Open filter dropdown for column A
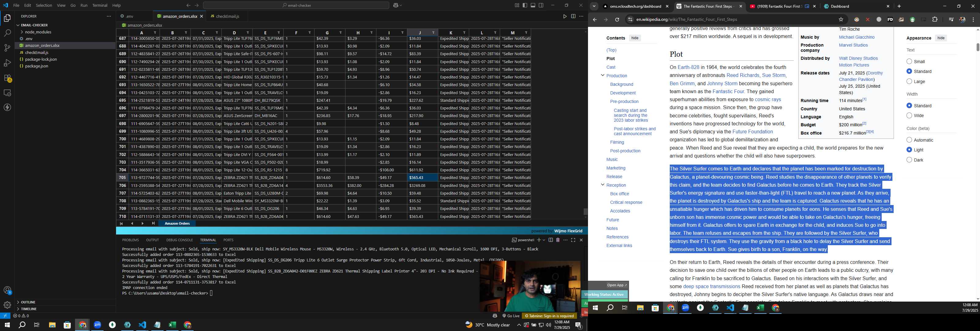This screenshot has height=331, width=980. [155, 33]
